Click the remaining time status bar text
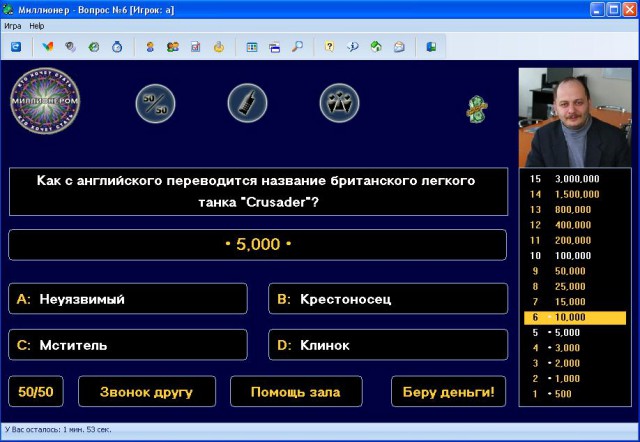 pos(58,430)
